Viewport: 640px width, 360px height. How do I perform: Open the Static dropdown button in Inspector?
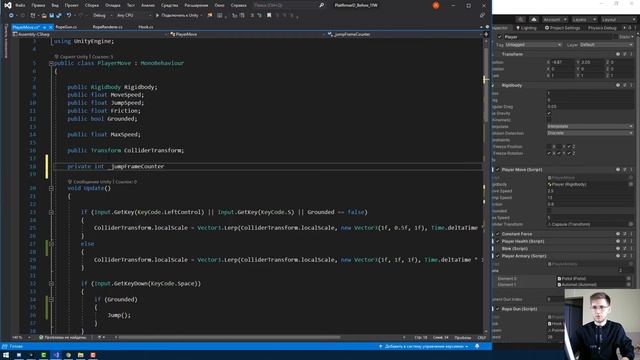[x=632, y=37]
